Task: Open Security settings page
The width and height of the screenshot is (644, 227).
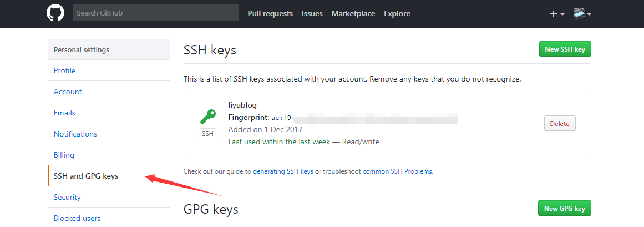Action: pos(109,197)
